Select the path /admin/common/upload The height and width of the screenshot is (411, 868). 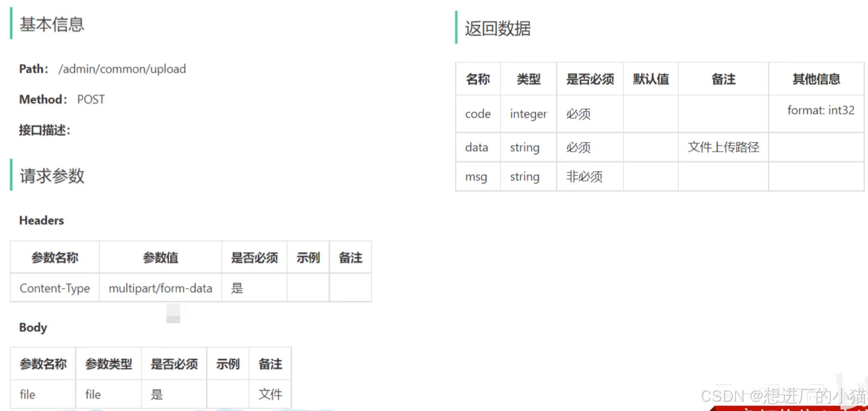click(122, 69)
